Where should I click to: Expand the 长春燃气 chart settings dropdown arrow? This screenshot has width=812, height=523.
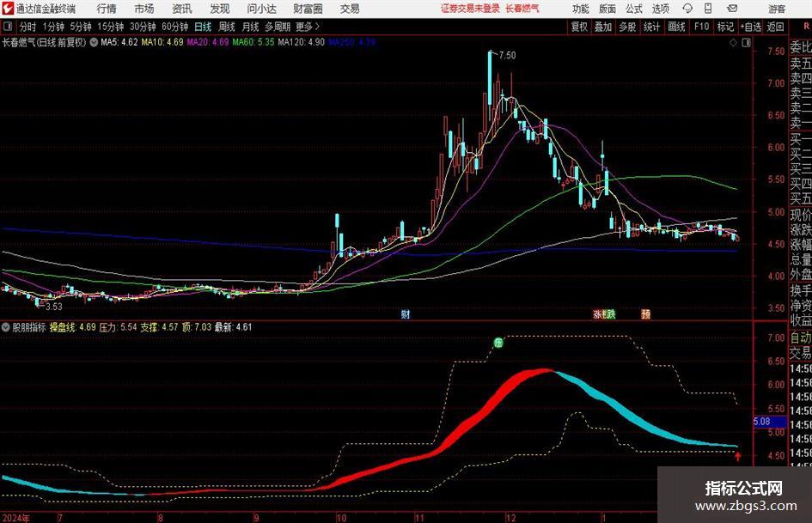tap(94, 42)
